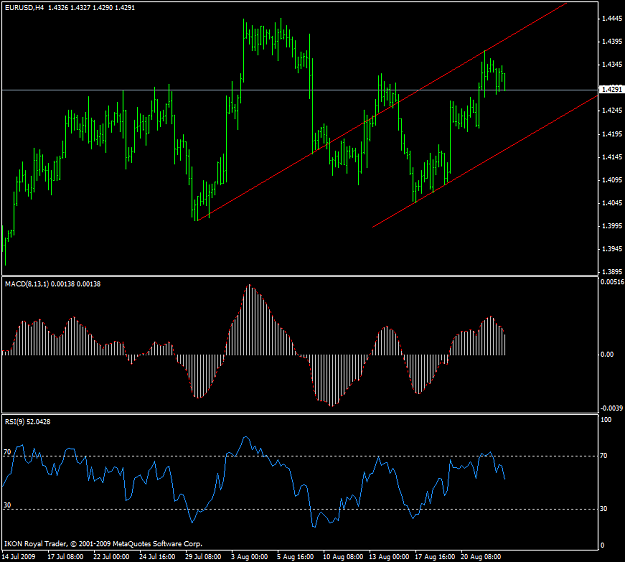Image resolution: width=625 pixels, height=562 pixels.
Task: Click the 1.3995 price scale label
Action: pyautogui.click(x=612, y=226)
